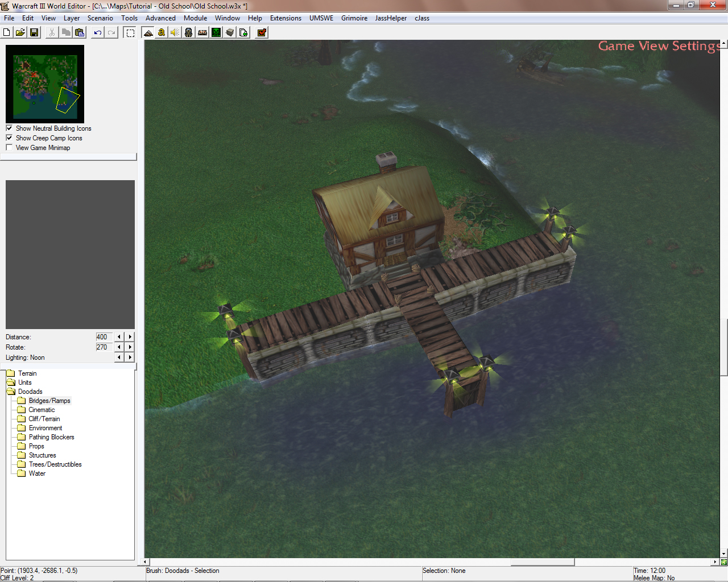This screenshot has width=728, height=582.
Task: Toggle Show Neutral Building Icons checkbox
Action: 9,128
